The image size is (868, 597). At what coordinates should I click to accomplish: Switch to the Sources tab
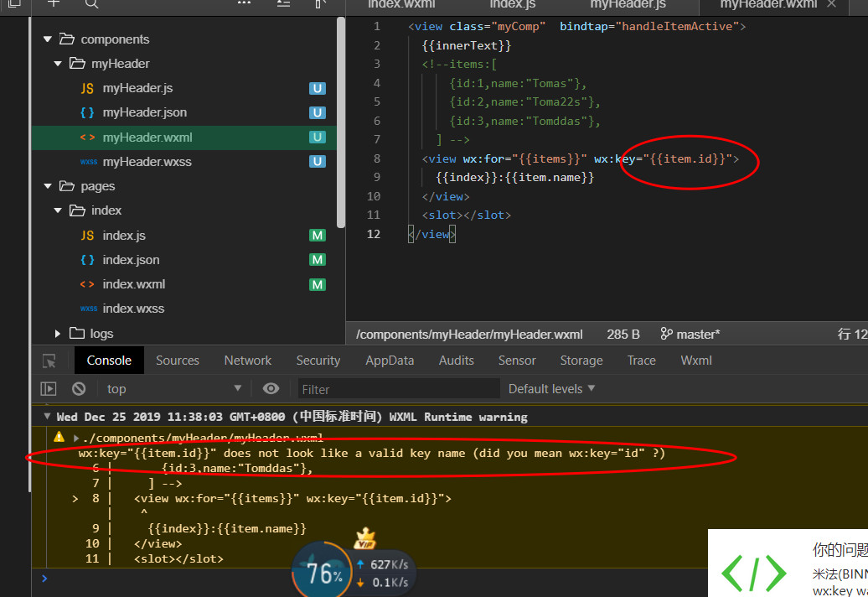[177, 361]
